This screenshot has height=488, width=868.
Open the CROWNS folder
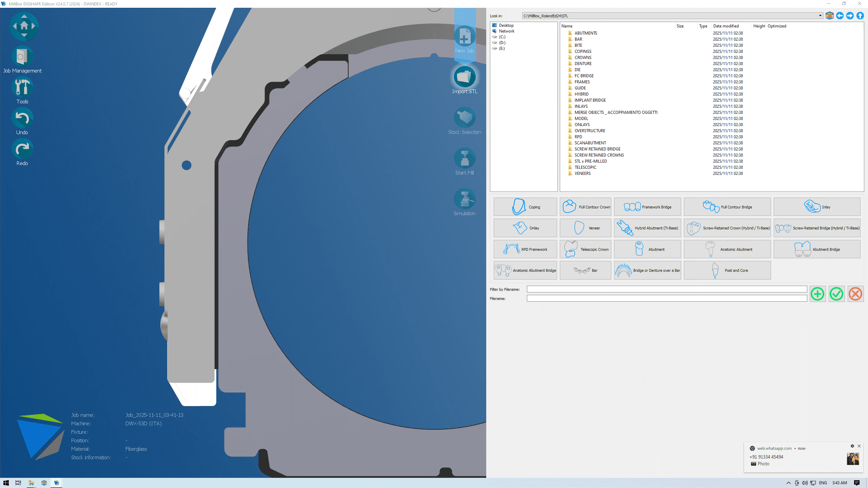click(583, 58)
